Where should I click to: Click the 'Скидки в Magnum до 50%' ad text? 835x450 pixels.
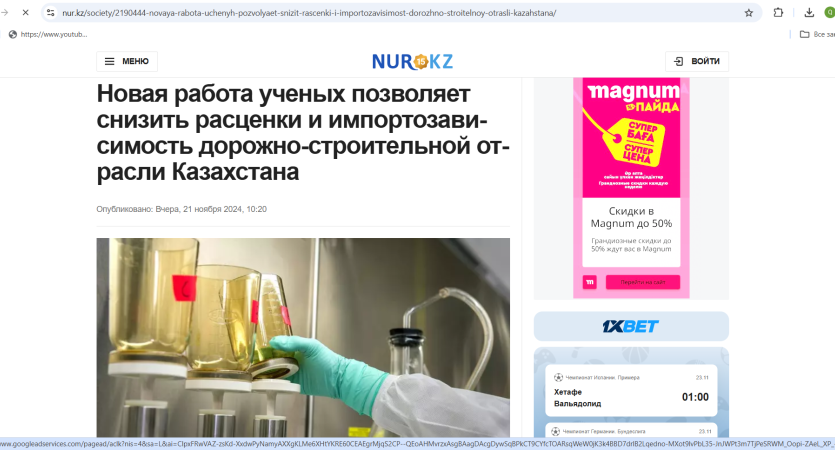(631, 217)
